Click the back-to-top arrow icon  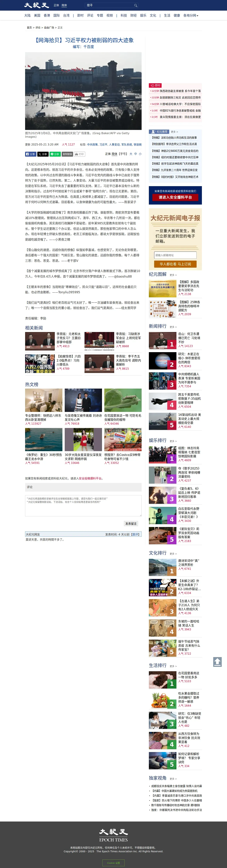(x=217, y=662)
